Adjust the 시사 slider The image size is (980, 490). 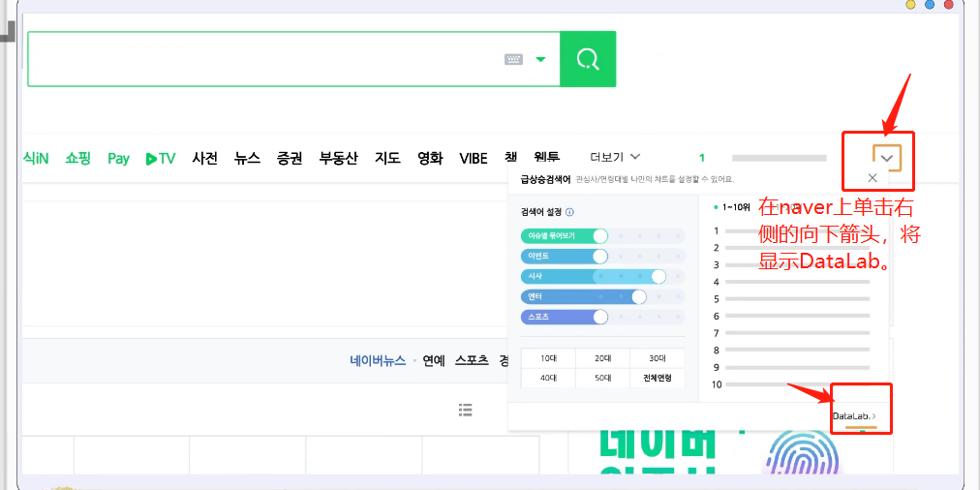[602, 277]
